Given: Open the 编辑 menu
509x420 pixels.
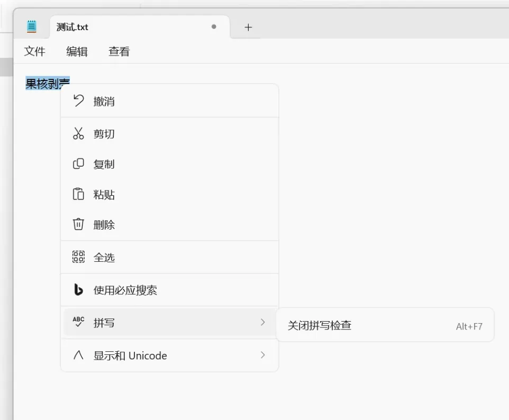Looking at the screenshot, I should click(77, 51).
